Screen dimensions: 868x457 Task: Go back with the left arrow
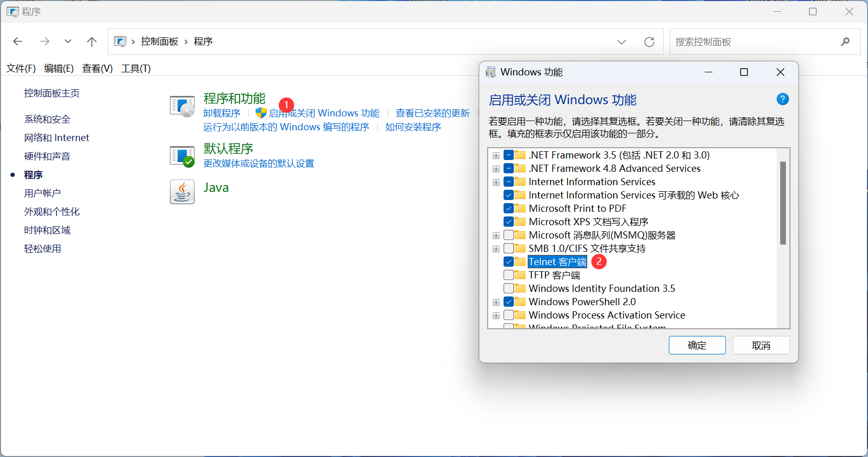tap(18, 42)
